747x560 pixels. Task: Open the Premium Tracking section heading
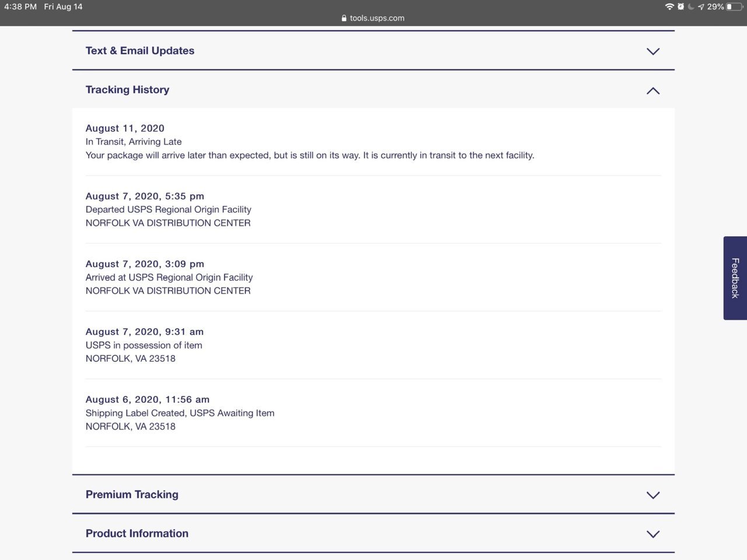(x=132, y=495)
